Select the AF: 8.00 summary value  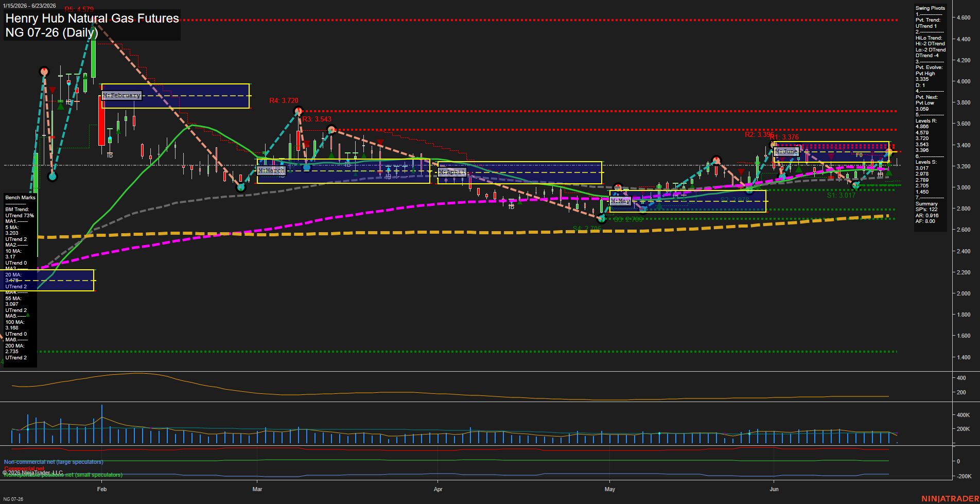pos(925,221)
